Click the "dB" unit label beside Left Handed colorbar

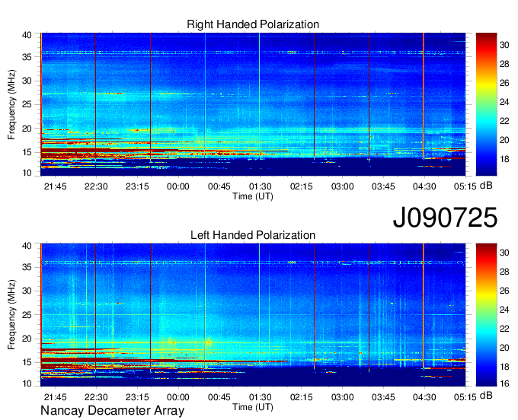tap(486, 395)
